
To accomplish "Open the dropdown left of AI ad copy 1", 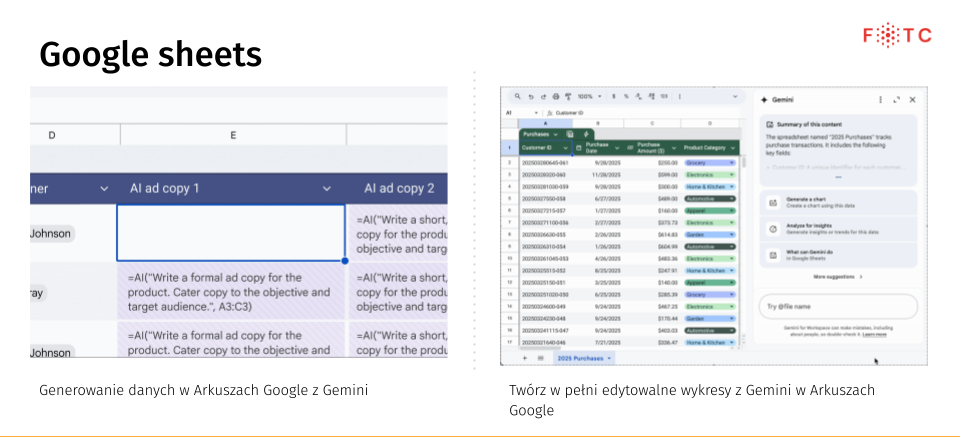I will pyautogui.click(x=104, y=189).
